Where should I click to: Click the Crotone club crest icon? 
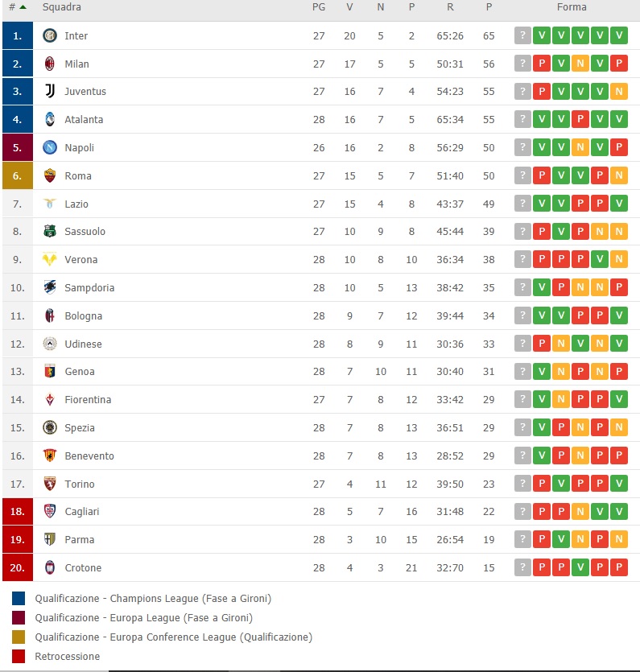(50, 567)
